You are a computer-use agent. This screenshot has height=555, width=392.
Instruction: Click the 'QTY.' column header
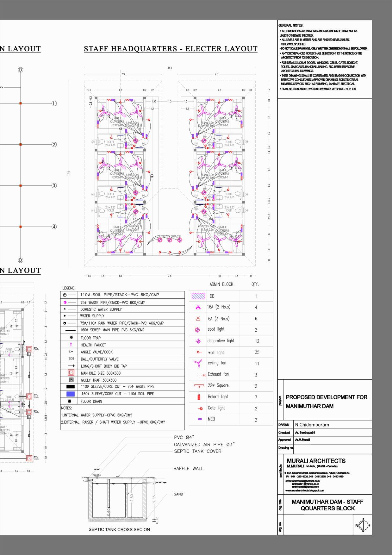pyautogui.click(x=255, y=284)
